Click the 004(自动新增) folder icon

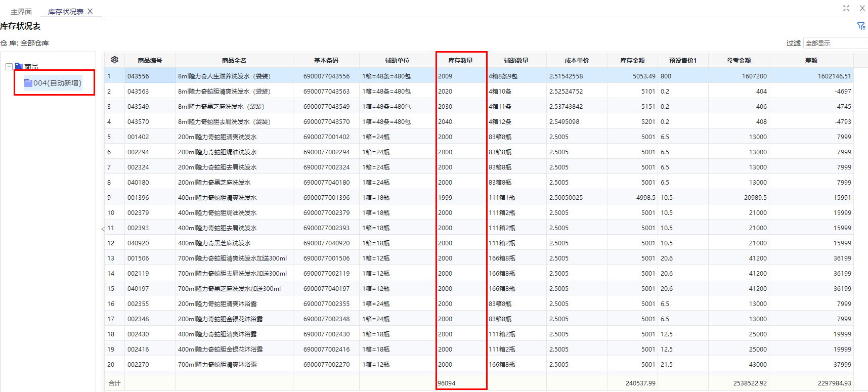[x=28, y=83]
